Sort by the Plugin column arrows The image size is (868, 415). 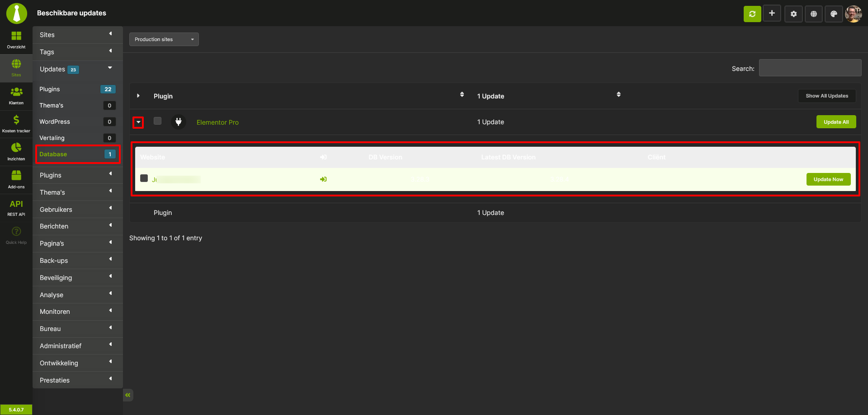point(462,94)
